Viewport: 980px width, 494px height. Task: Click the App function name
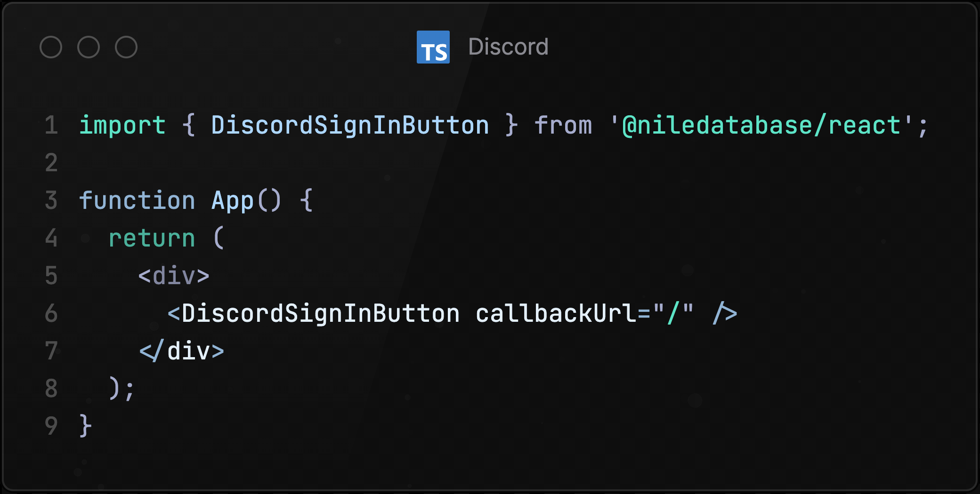(x=232, y=201)
